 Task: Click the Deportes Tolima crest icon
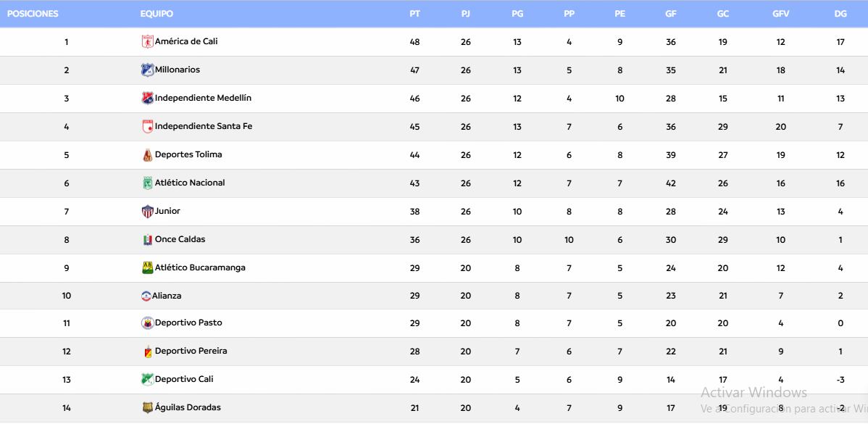147,155
